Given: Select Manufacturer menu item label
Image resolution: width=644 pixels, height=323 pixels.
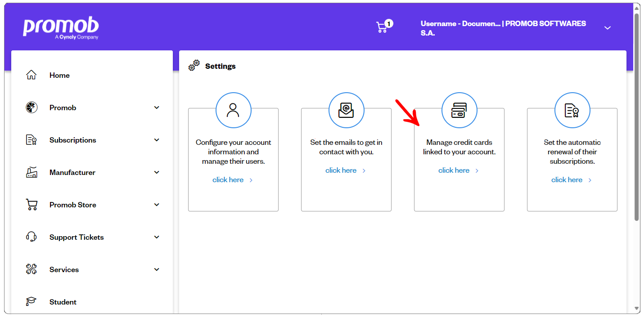Looking at the screenshot, I should click(x=72, y=172).
